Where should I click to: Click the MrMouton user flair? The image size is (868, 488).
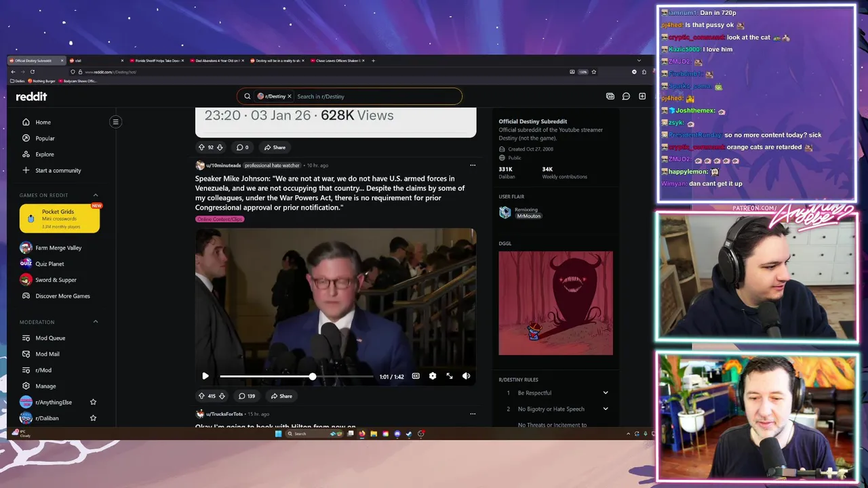coord(529,216)
